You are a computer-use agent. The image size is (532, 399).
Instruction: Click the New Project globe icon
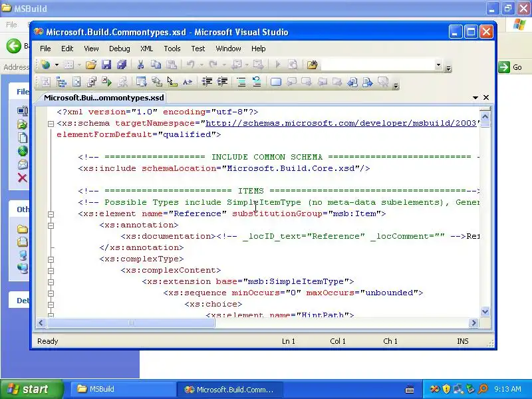45,65
